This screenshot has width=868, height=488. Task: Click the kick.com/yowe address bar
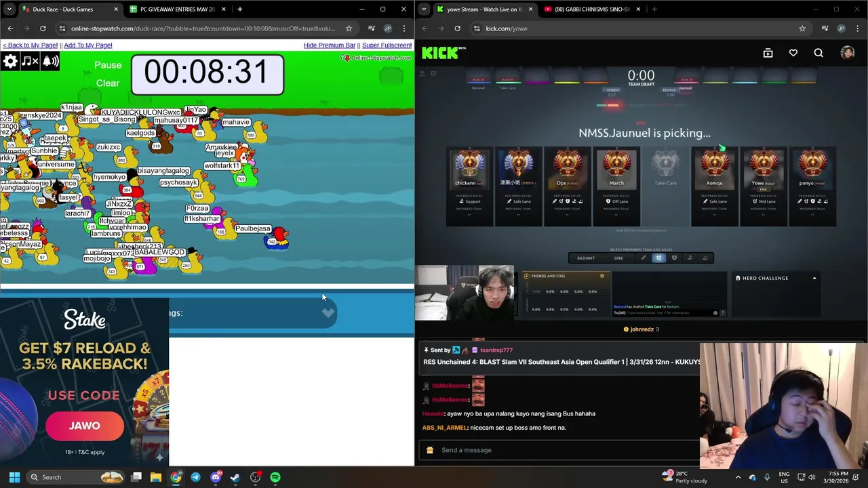click(x=506, y=28)
